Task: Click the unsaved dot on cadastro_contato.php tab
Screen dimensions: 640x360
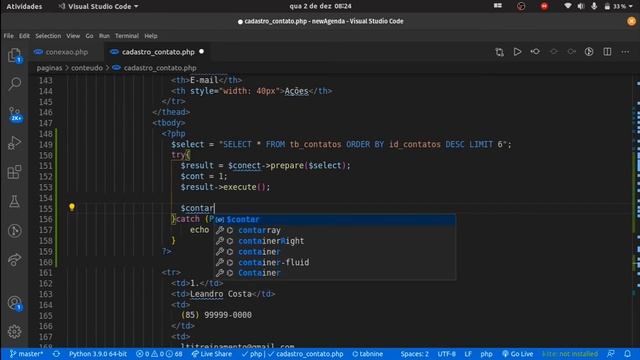Action: click(201, 51)
